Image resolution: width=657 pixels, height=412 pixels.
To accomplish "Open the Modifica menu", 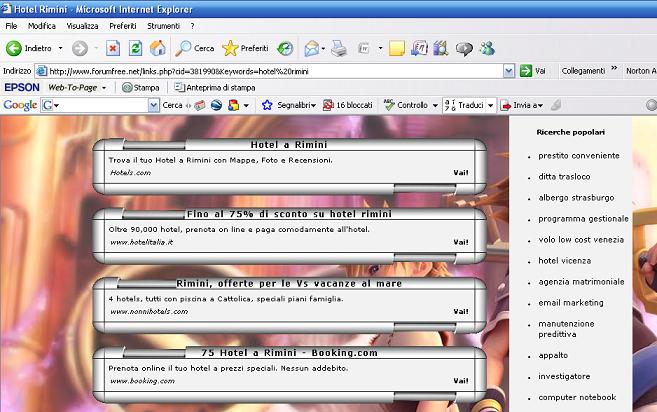I will (x=41, y=26).
